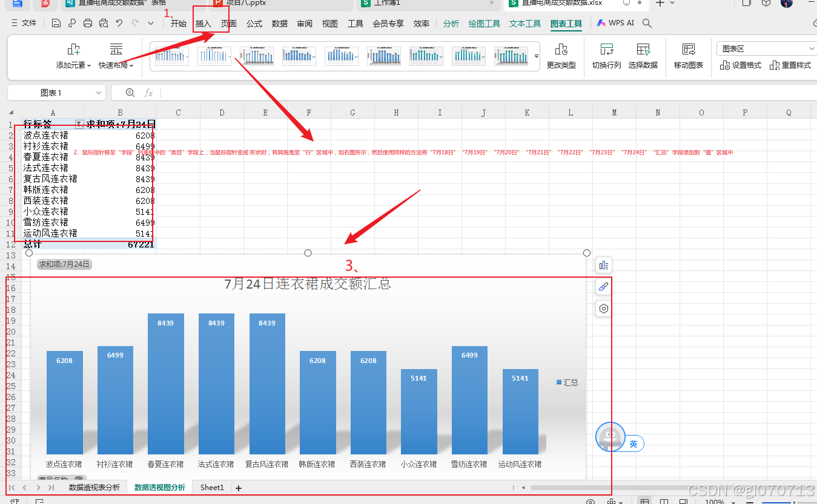Select the 汇总 legend entry
Image resolution: width=817 pixels, height=504 pixels.
(x=567, y=382)
